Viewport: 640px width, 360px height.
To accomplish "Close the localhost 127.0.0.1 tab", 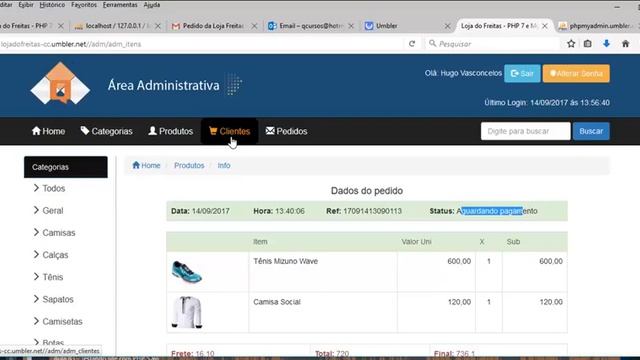I will (x=158, y=26).
